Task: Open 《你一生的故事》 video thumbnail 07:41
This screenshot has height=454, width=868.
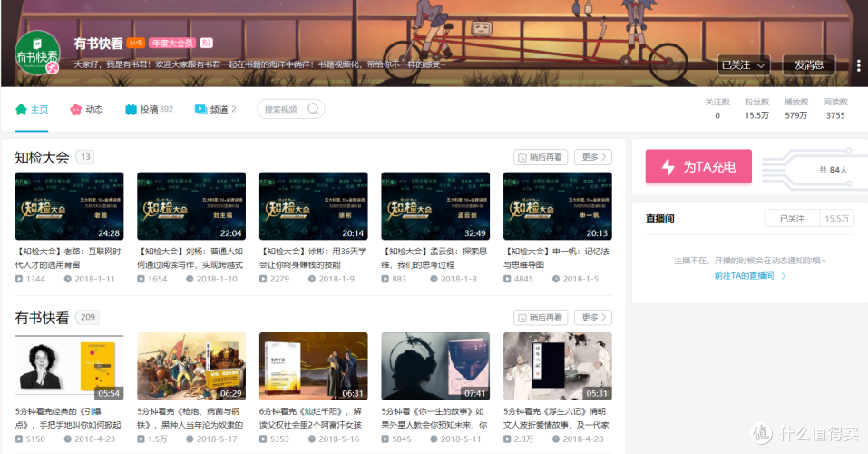Action: point(435,367)
